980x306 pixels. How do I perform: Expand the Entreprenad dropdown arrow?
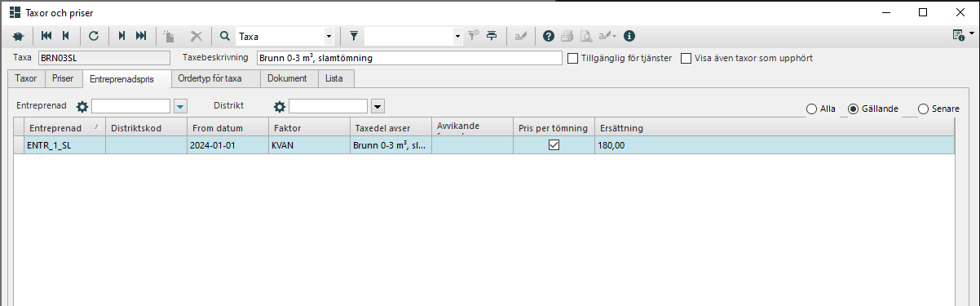(180, 106)
